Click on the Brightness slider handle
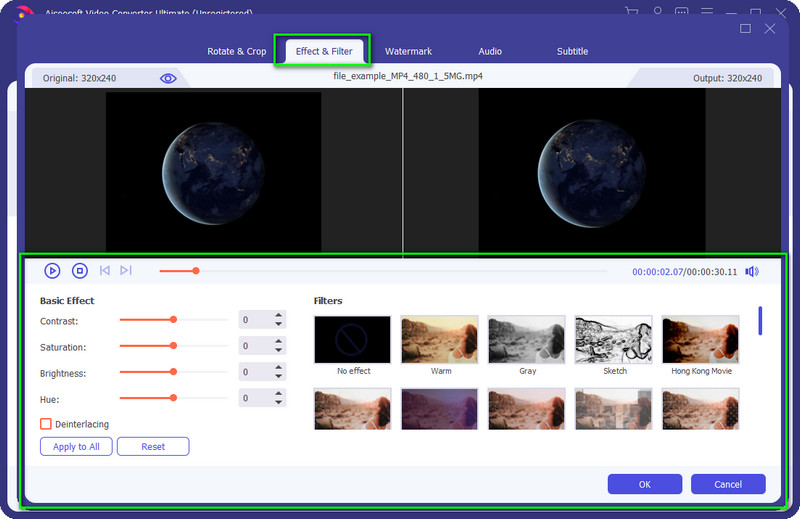Image resolution: width=800 pixels, height=519 pixels. (173, 372)
